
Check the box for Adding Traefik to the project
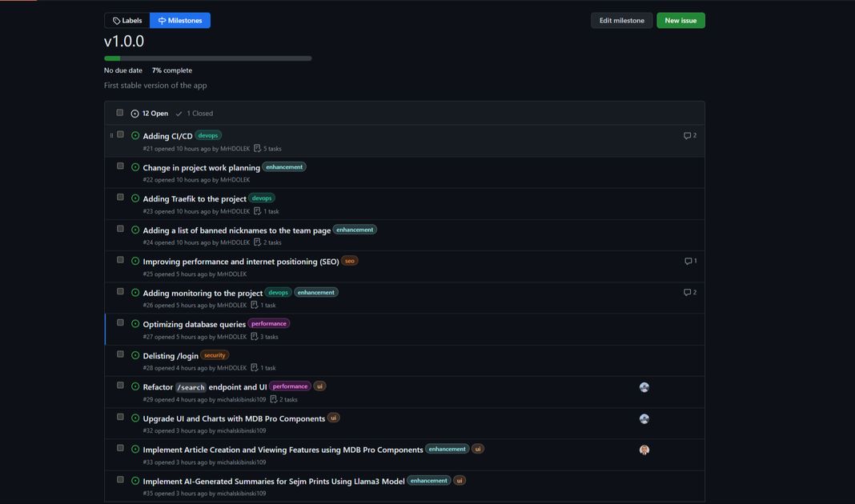[120, 198]
